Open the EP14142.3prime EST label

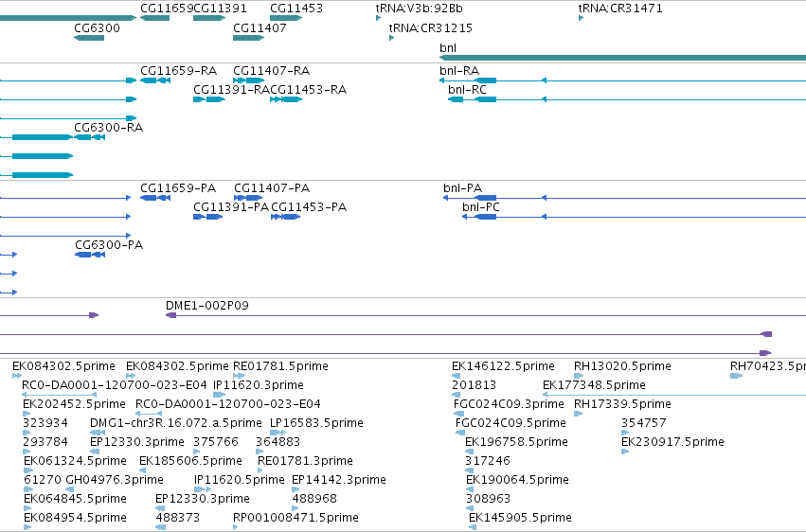tap(339, 480)
